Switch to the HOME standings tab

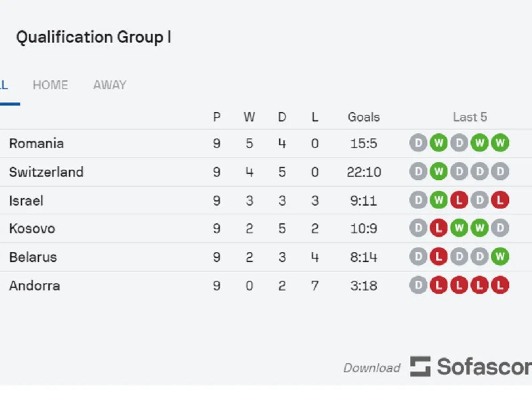click(51, 85)
